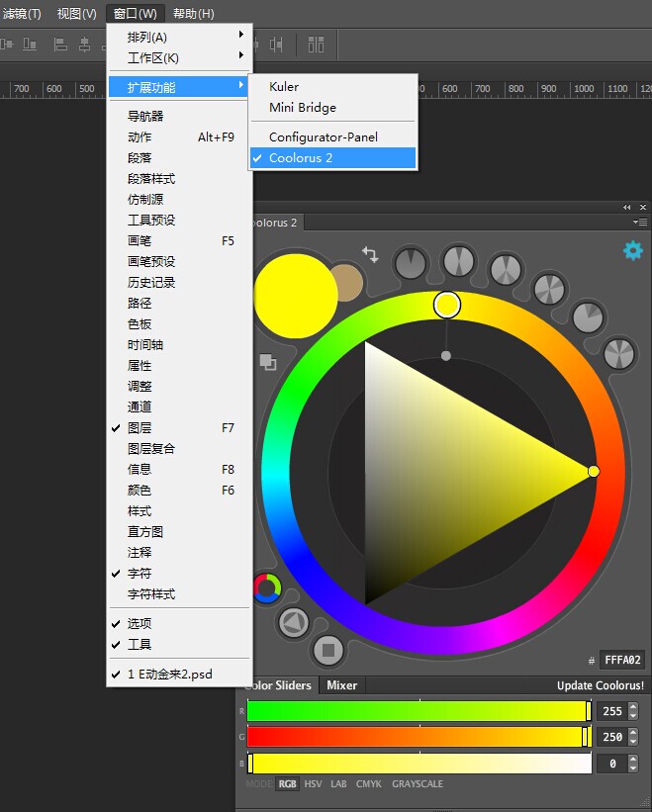Click the align horizontal centers toolbar icon
652x812 pixels.
(x=84, y=45)
